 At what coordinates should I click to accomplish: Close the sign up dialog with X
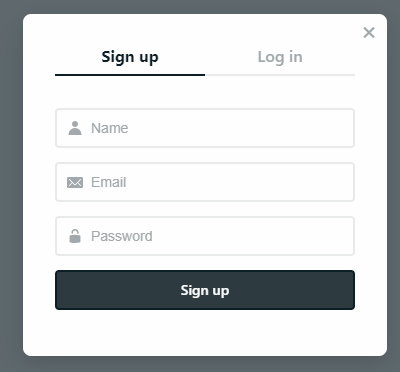(x=369, y=33)
